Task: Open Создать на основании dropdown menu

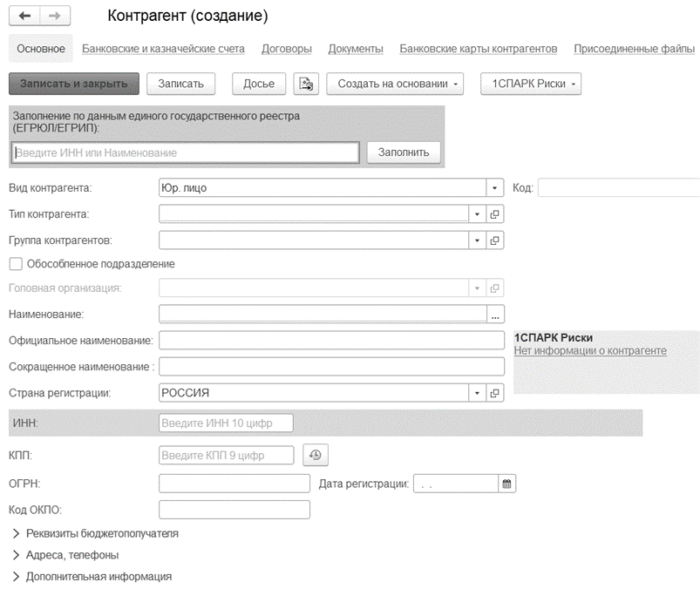Action: (395, 84)
